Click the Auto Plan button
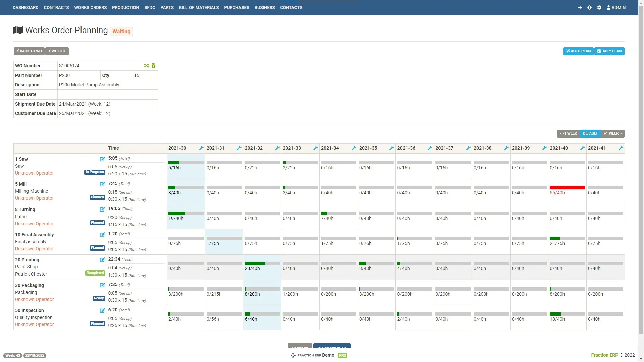The image size is (644, 362). 578,51
